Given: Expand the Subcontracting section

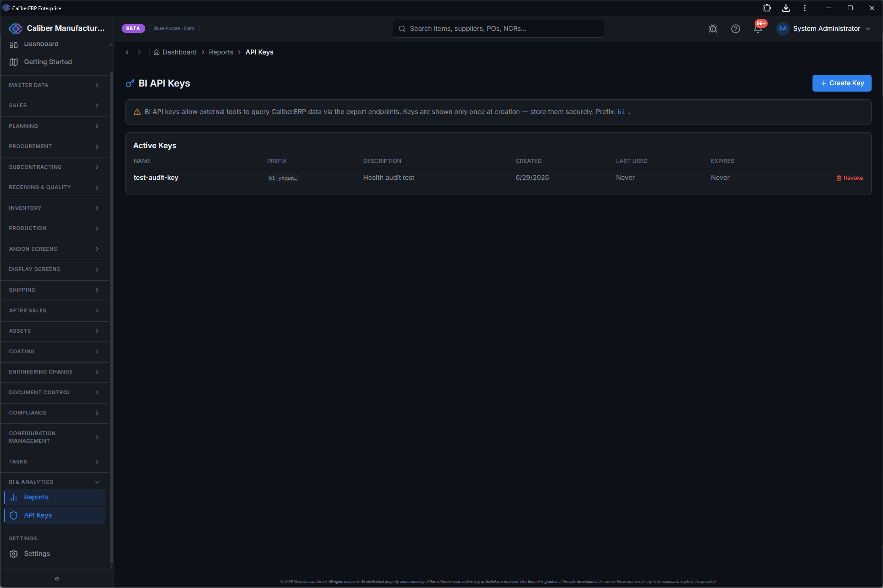Looking at the screenshot, I should pos(55,167).
